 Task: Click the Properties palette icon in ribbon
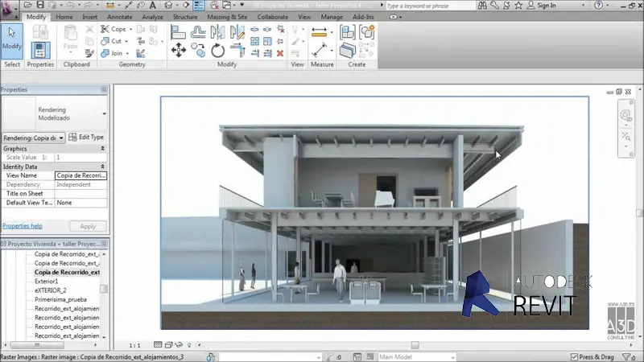click(x=39, y=49)
